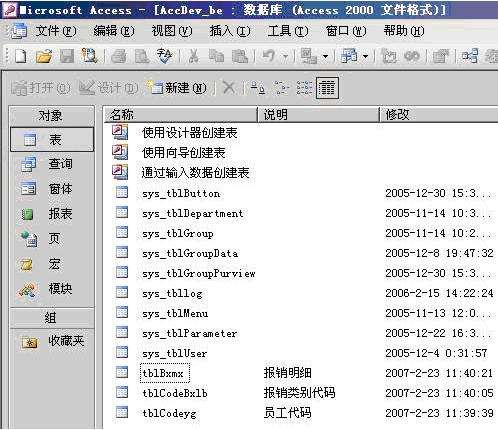Click the Open folder toolbar icon
Screen dimensions: 498x430
pos(44,56)
